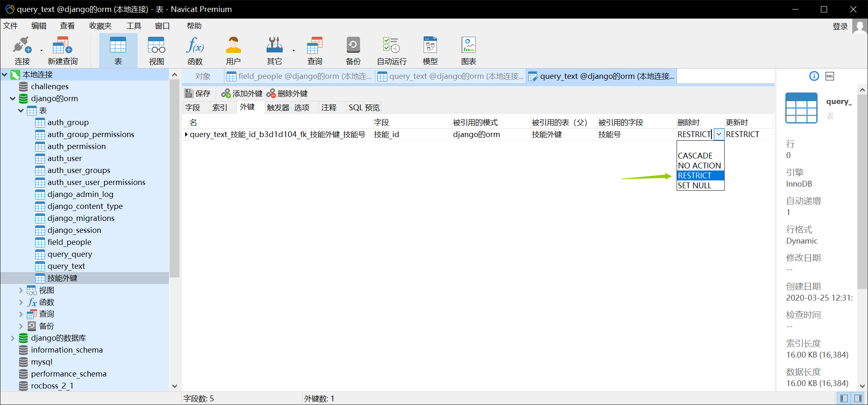Choose SET NULL in the dropdown list
868x405 pixels.
(x=700, y=185)
